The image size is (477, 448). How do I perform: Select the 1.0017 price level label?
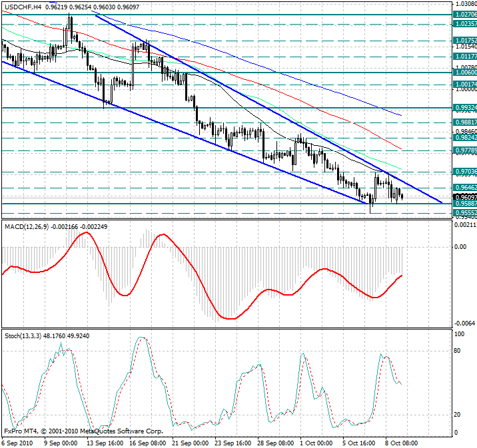tap(465, 84)
